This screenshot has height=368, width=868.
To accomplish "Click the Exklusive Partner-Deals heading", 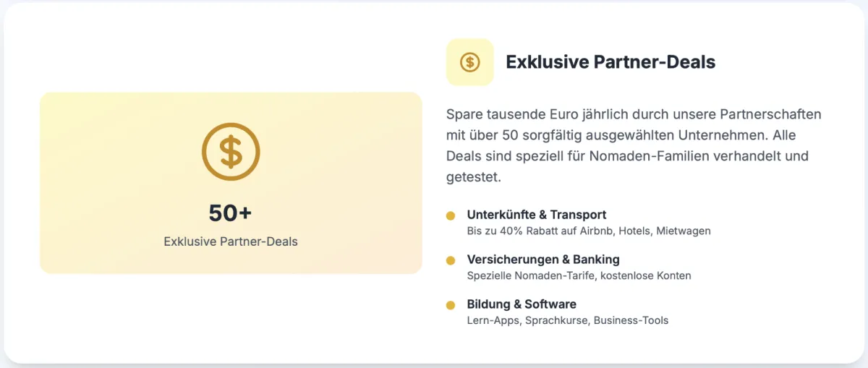I will 610,62.
